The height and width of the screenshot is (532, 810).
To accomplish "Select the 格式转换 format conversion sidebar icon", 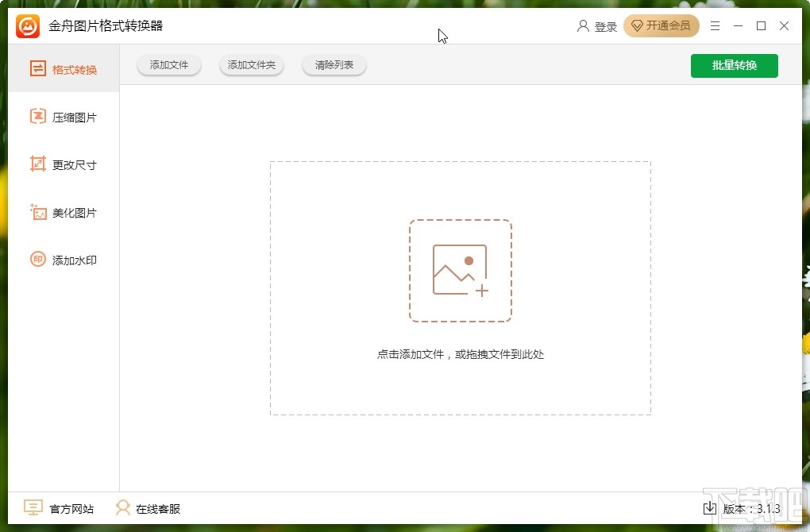I will (37, 69).
